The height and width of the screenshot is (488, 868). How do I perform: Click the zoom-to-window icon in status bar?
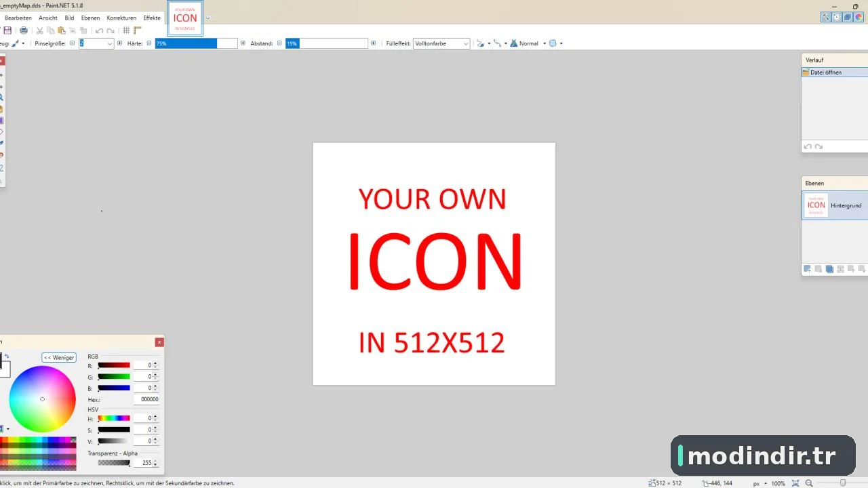click(x=795, y=483)
